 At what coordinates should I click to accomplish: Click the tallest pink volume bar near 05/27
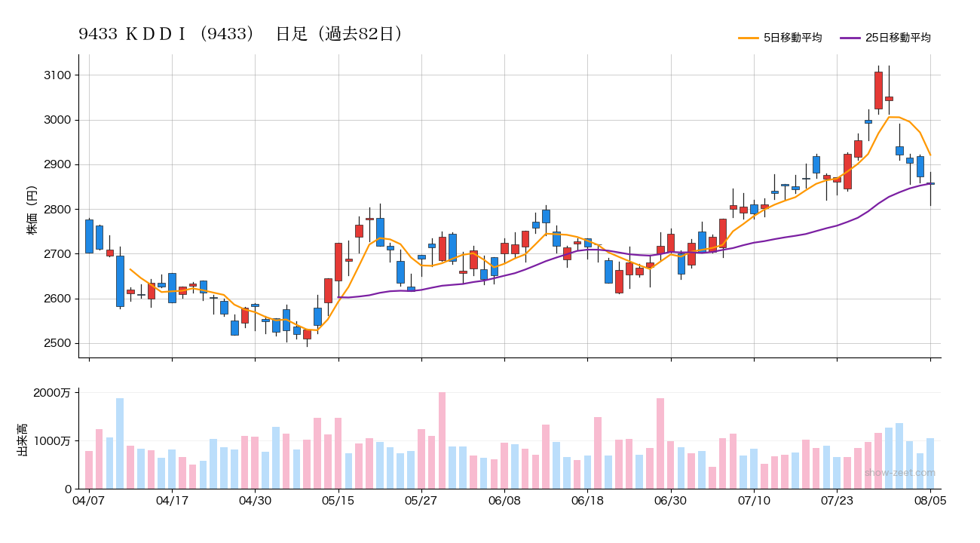pos(442,440)
